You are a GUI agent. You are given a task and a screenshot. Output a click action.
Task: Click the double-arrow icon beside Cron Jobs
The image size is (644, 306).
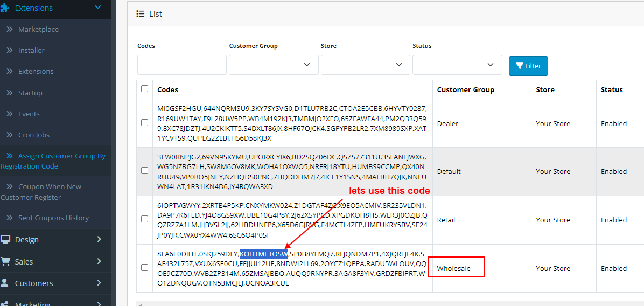point(10,135)
